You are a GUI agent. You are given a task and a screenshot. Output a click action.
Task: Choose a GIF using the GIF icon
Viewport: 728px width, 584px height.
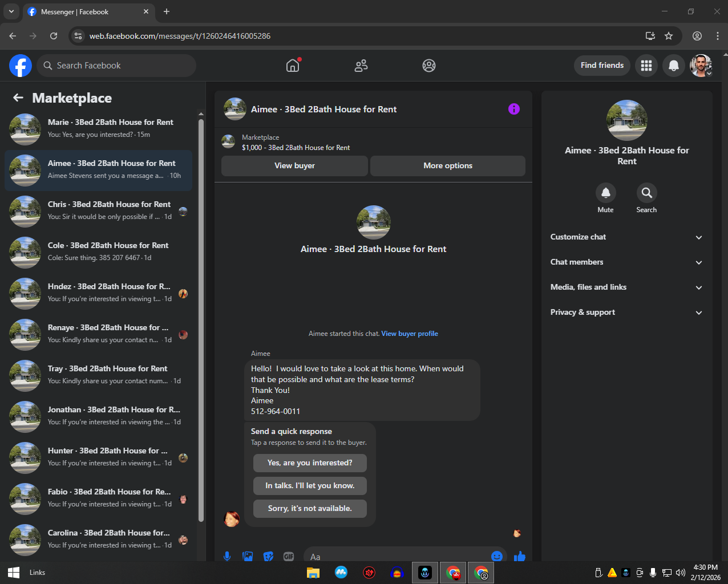tap(289, 556)
